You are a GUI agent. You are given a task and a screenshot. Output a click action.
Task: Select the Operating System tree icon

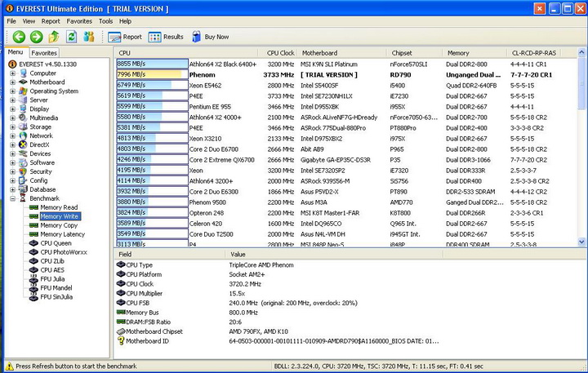(23, 91)
